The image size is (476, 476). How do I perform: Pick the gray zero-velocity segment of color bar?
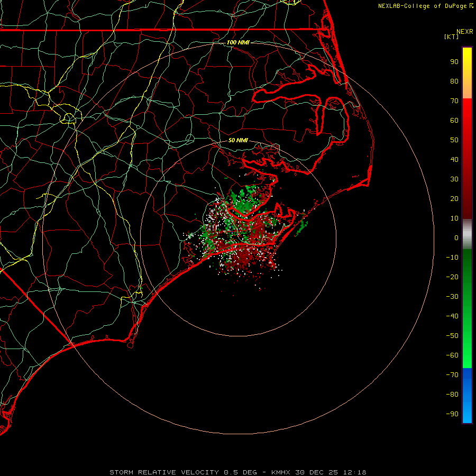pos(467,234)
